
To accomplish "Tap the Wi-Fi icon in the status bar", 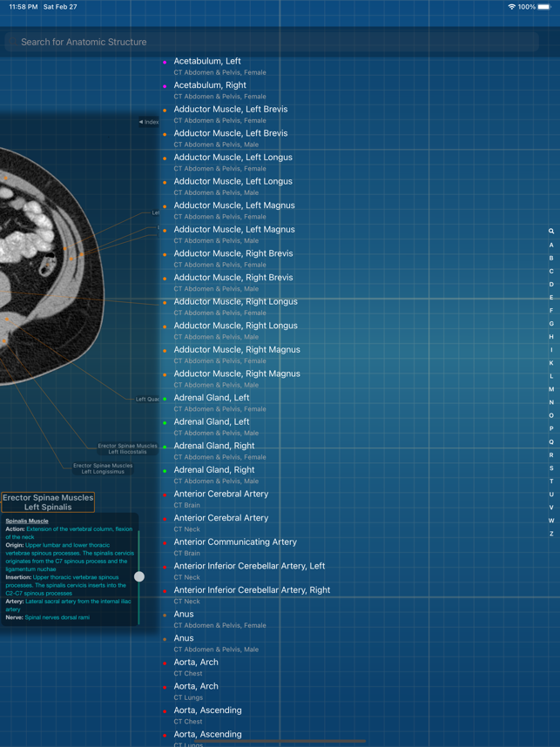I will [511, 7].
